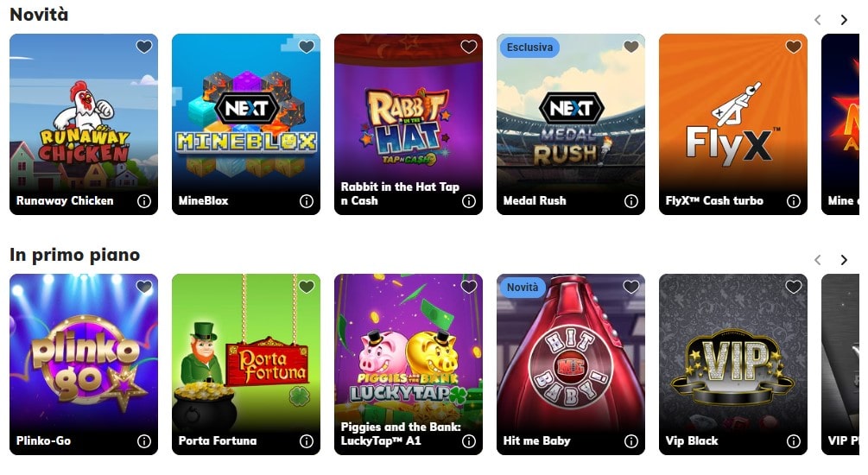This screenshot has height=475, width=868.
Task: Show info for Porta Fortuna game
Action: point(306,441)
